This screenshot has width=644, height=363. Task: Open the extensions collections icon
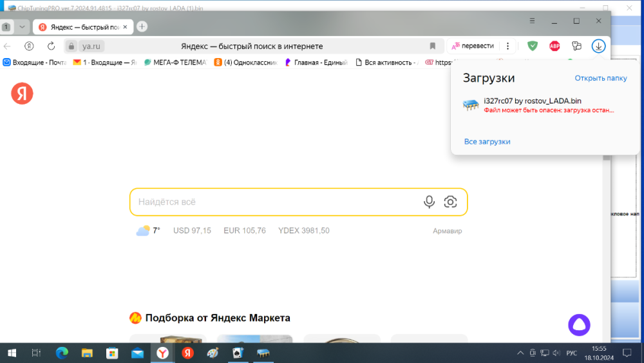coord(576,46)
